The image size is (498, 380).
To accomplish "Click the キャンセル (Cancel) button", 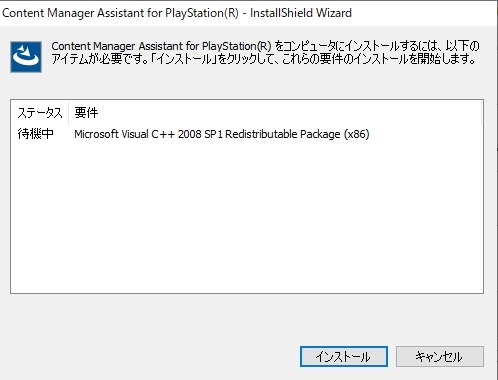I will [x=440, y=356].
